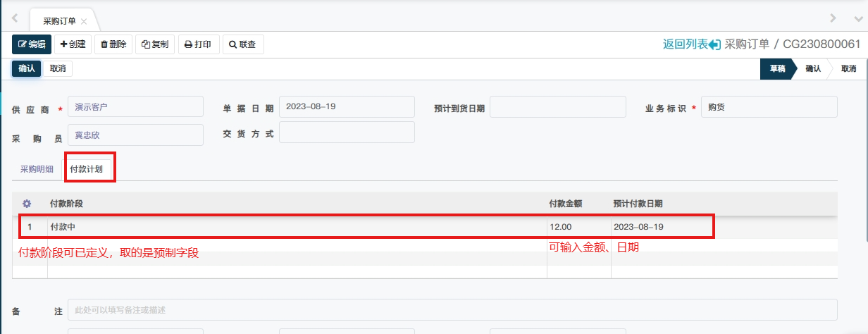Click the Print (打印) button
Screen dimensions: 868x334
(x=198, y=44)
